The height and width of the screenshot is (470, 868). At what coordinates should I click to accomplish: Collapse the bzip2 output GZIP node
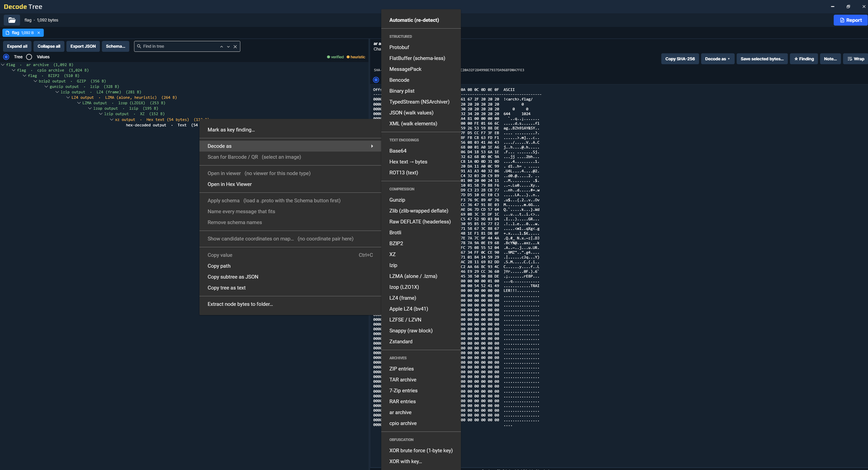(35, 81)
